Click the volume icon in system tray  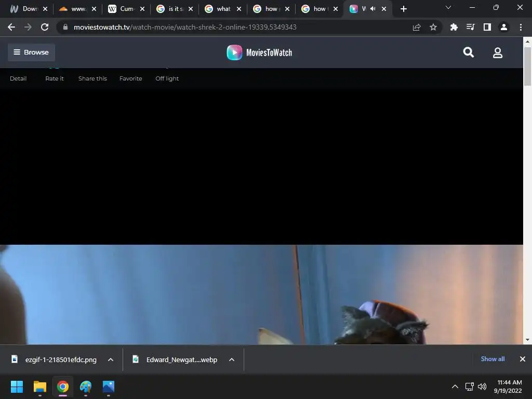(x=482, y=387)
